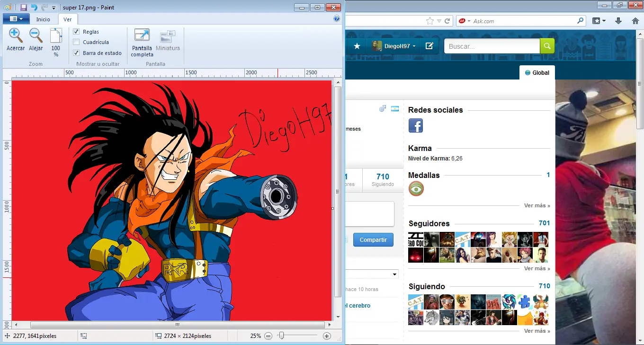Open Pantalla completa view in Paint
Viewport: 644px width, 345px height.
142,43
